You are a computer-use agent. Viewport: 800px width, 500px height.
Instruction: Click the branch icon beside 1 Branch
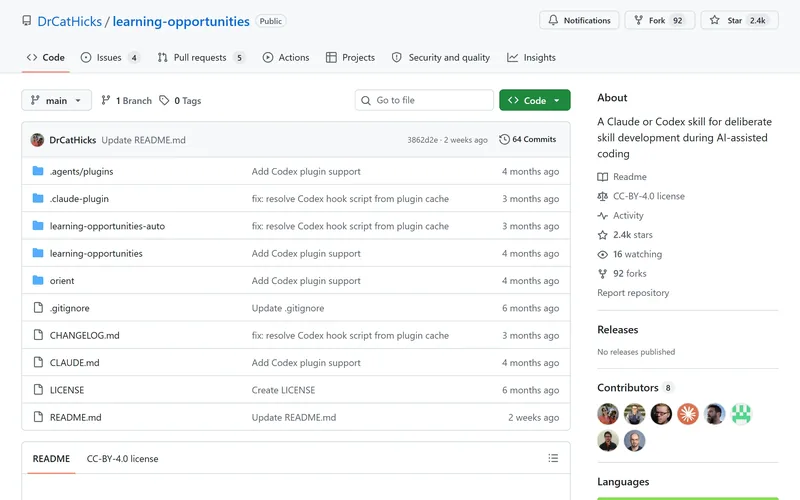106,101
